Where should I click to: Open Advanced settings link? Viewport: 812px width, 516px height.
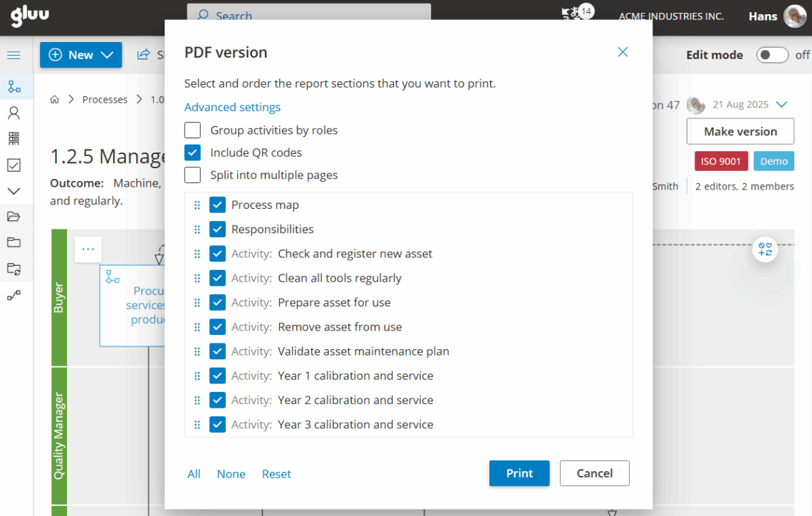coord(232,107)
